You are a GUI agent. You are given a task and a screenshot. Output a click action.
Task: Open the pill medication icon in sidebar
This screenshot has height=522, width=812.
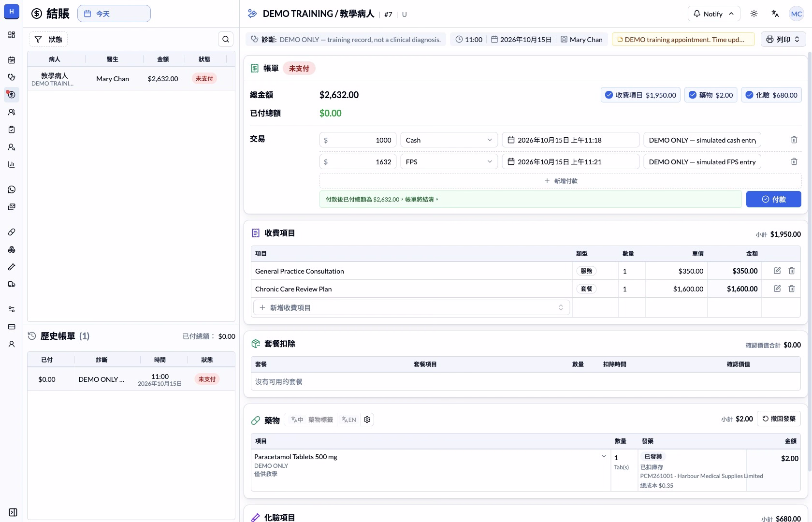[12, 232]
